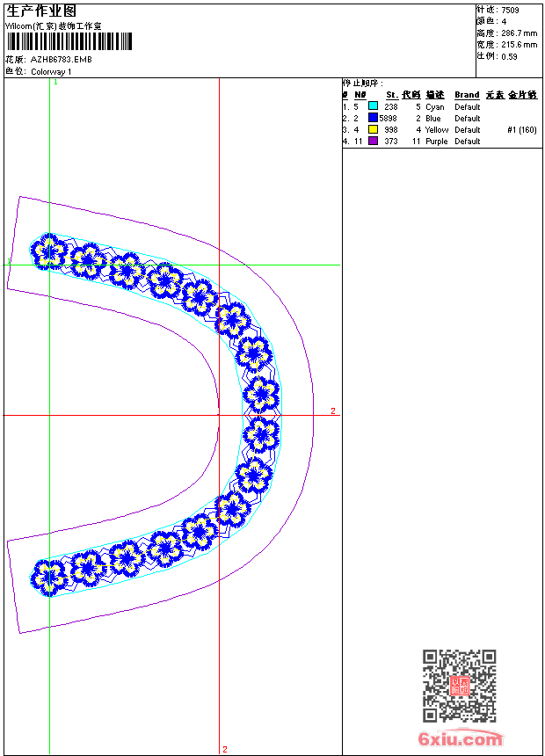Viewport: 545px width, 756px height.
Task: Click Default brand in the Blue row
Action: 468,119
